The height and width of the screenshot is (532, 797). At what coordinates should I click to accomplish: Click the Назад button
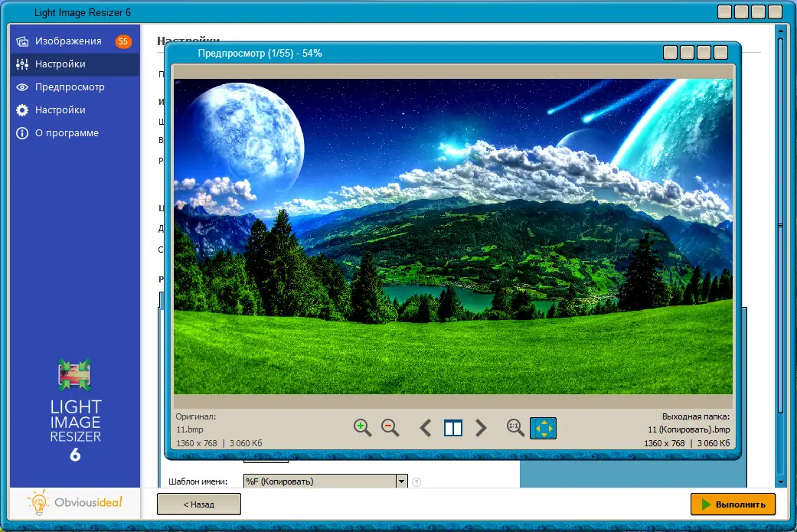198,504
